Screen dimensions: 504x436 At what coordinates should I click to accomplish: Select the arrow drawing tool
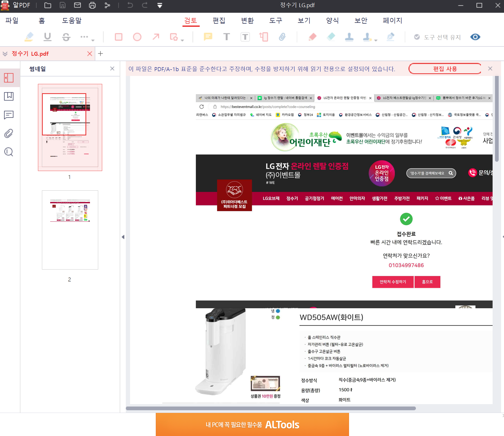click(156, 37)
